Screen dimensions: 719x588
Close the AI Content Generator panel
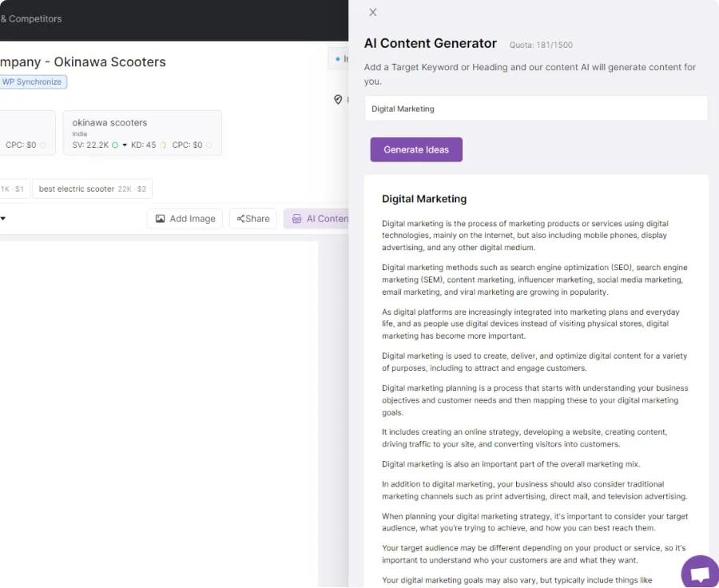373,12
